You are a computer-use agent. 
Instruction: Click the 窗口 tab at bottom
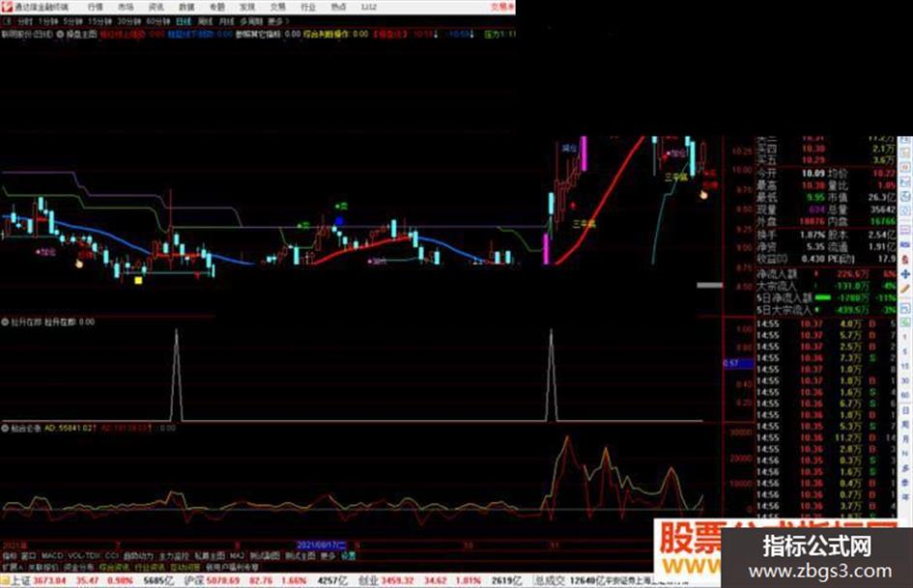(x=29, y=556)
